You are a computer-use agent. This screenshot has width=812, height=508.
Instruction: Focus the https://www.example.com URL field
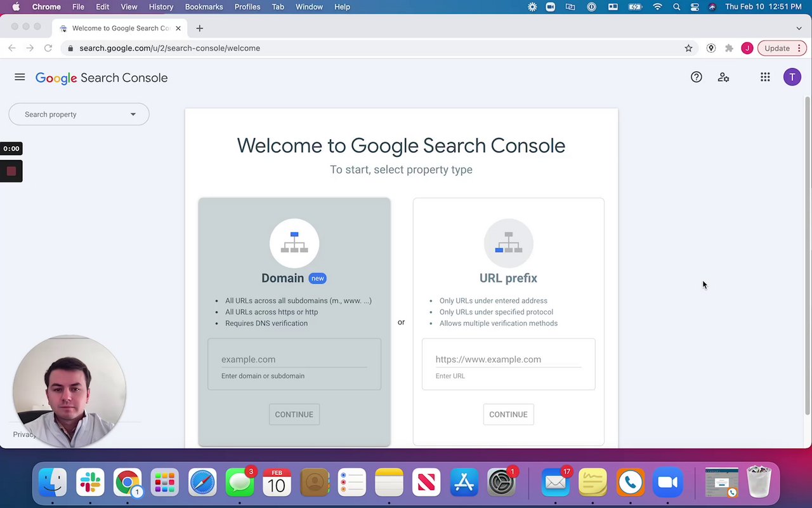pos(508,359)
